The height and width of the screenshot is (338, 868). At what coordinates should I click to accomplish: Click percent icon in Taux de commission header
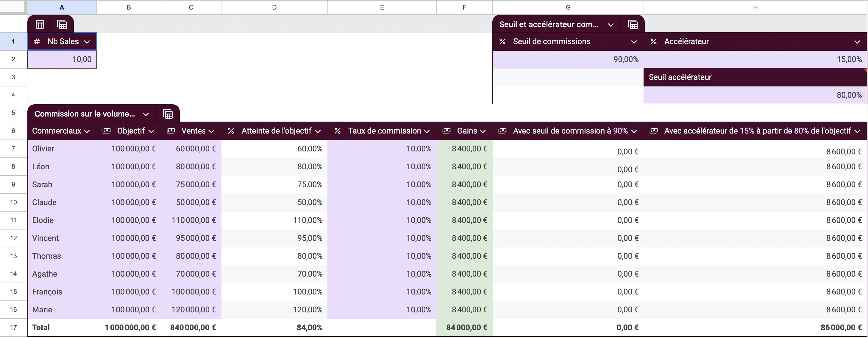337,131
